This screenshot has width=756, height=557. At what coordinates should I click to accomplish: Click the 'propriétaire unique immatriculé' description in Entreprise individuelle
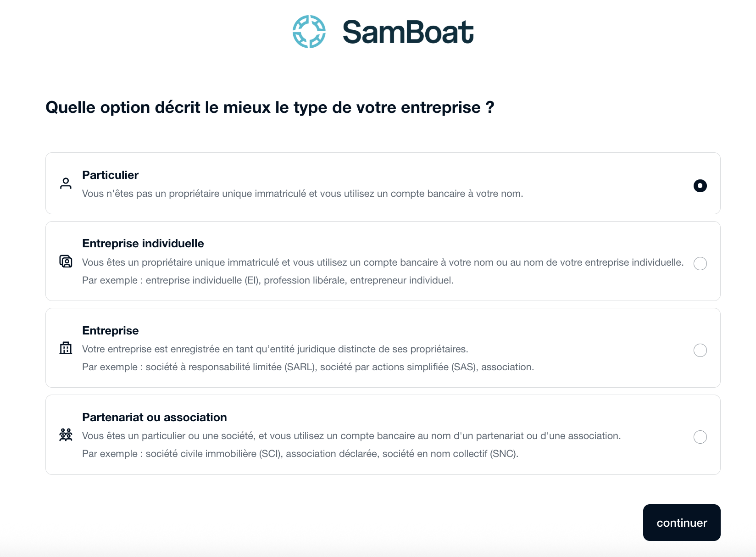click(383, 262)
